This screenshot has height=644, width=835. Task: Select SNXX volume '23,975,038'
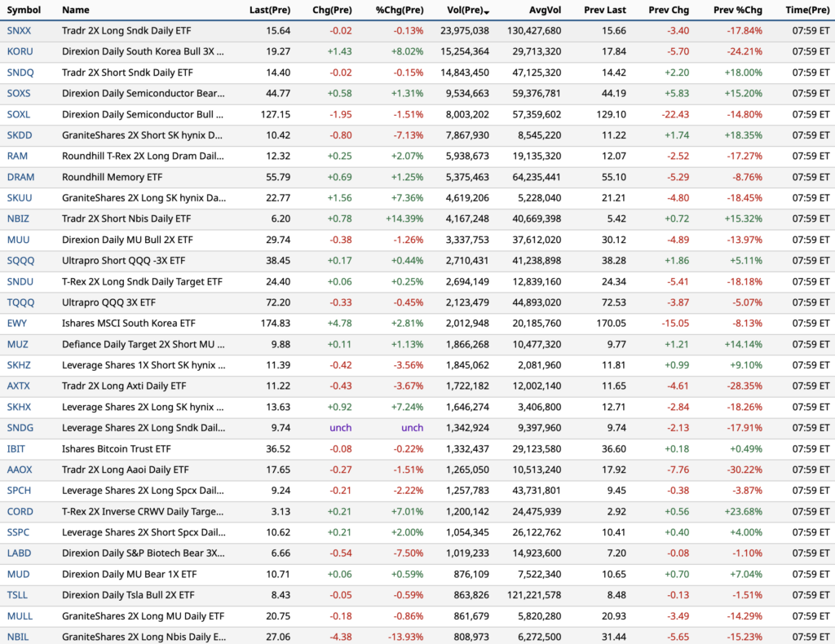click(x=465, y=31)
